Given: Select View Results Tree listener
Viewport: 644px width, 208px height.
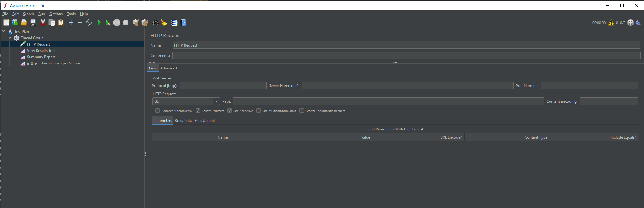Looking at the screenshot, I should tap(41, 50).
